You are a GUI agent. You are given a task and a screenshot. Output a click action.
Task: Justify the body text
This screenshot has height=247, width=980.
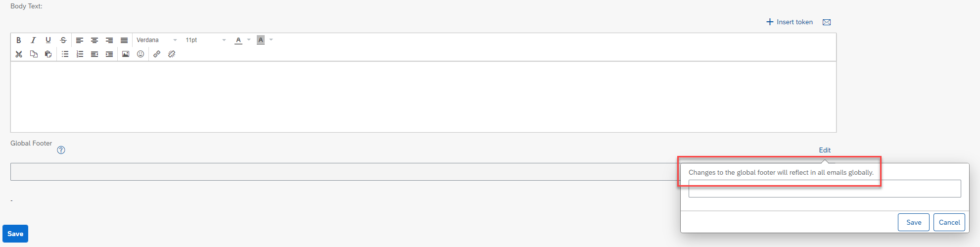coord(124,40)
